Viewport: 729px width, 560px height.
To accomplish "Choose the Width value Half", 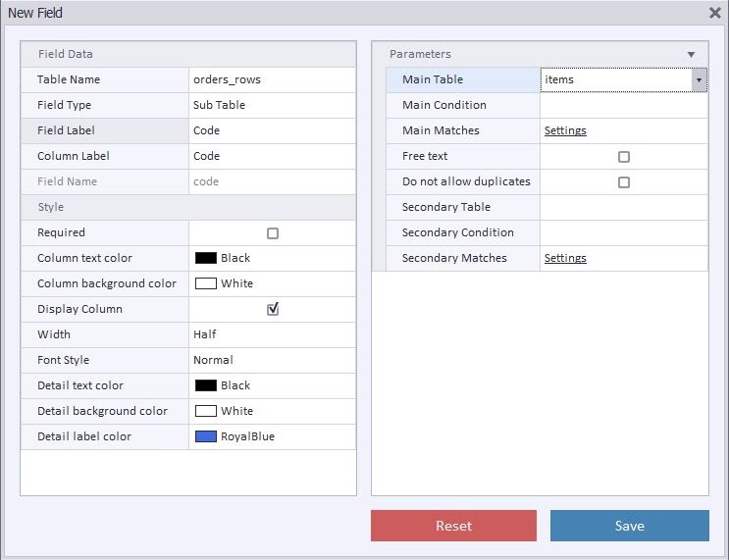I will click(x=273, y=334).
